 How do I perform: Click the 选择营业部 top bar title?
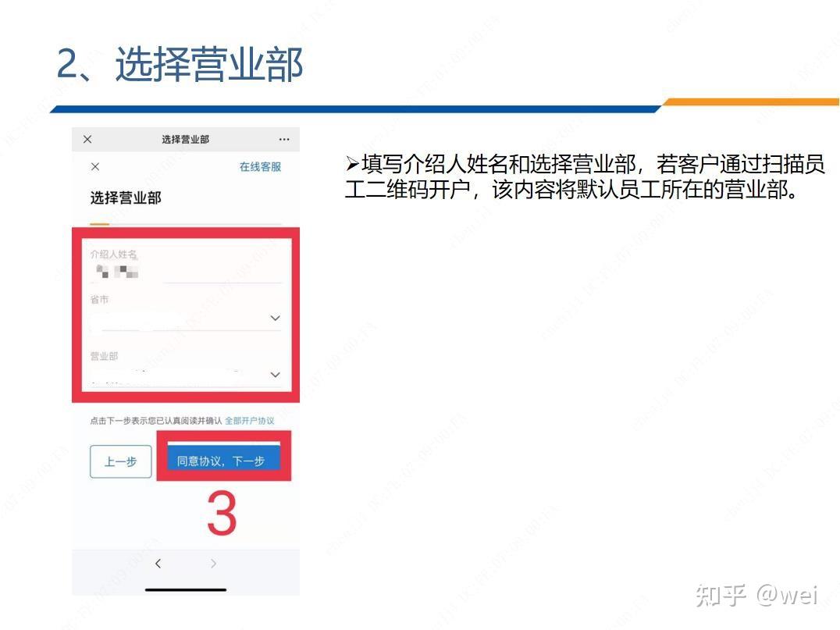point(185,139)
